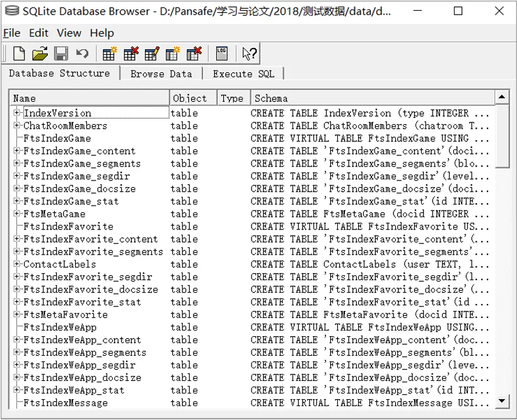
Task: Open the File menu
Action: [12, 33]
